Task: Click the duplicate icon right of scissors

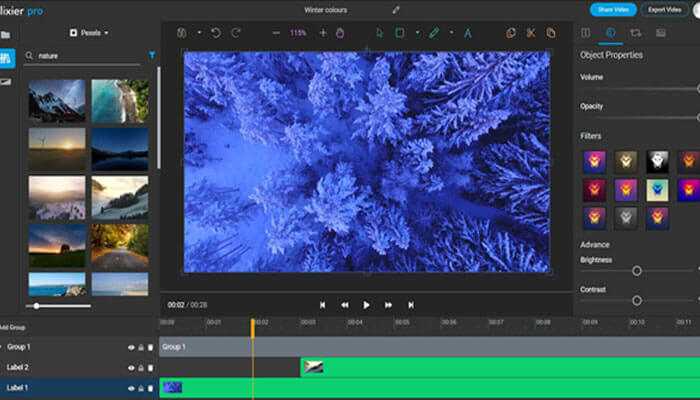Action: coord(551,33)
